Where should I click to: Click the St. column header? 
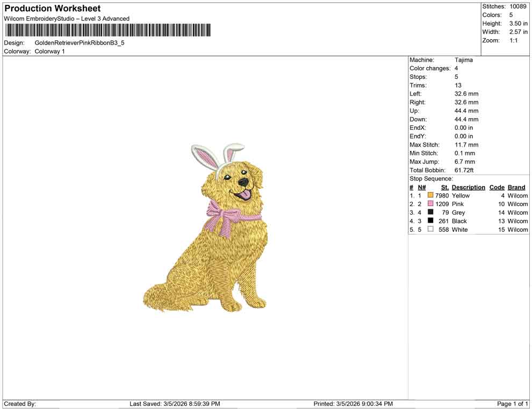click(444, 187)
